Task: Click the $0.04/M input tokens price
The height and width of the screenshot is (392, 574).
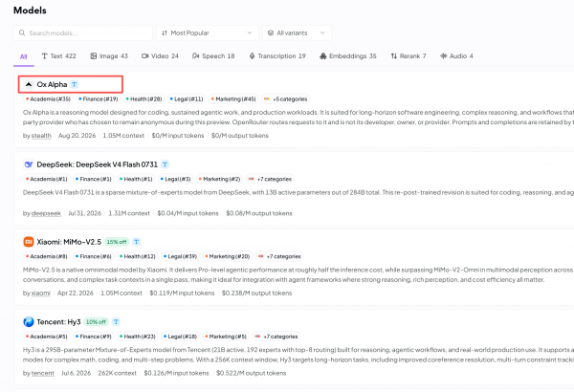Action: click(188, 213)
